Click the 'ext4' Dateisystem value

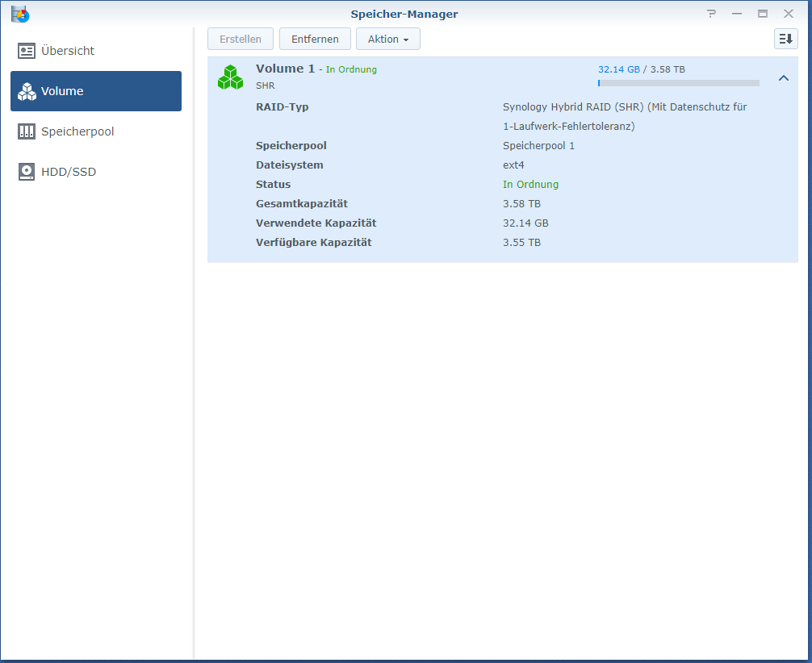point(513,165)
